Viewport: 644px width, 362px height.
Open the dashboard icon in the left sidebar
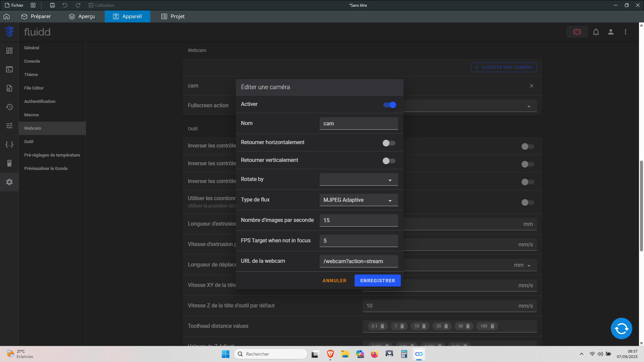click(9, 51)
